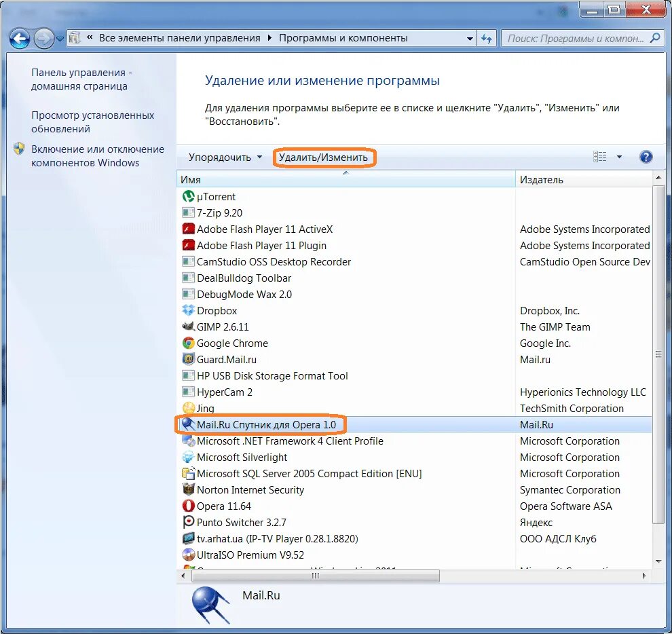This screenshot has height=634, width=672.
Task: Open the address bar history dropdown arrow
Action: tap(470, 39)
